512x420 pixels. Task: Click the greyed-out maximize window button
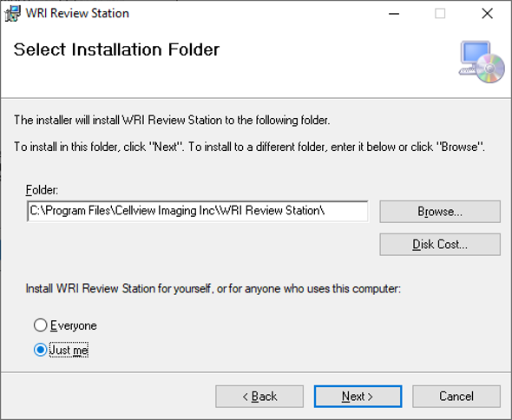(440, 14)
